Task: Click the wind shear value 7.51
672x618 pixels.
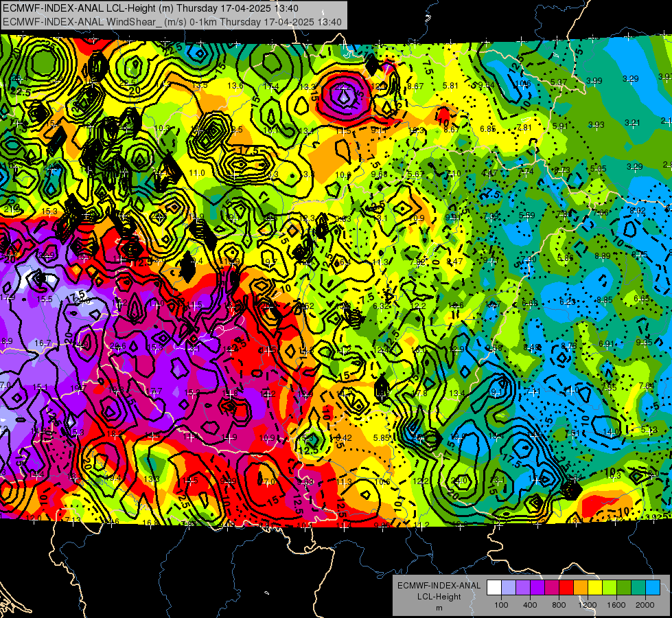Action: pyautogui.click(x=572, y=433)
